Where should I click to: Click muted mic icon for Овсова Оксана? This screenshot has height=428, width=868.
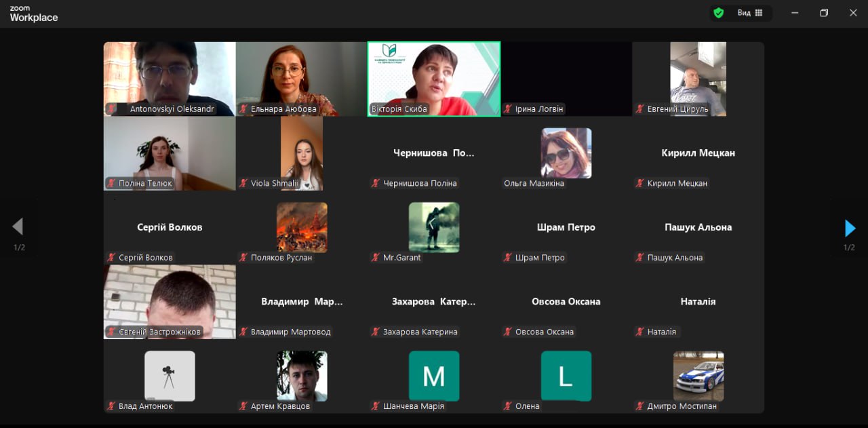tap(508, 332)
